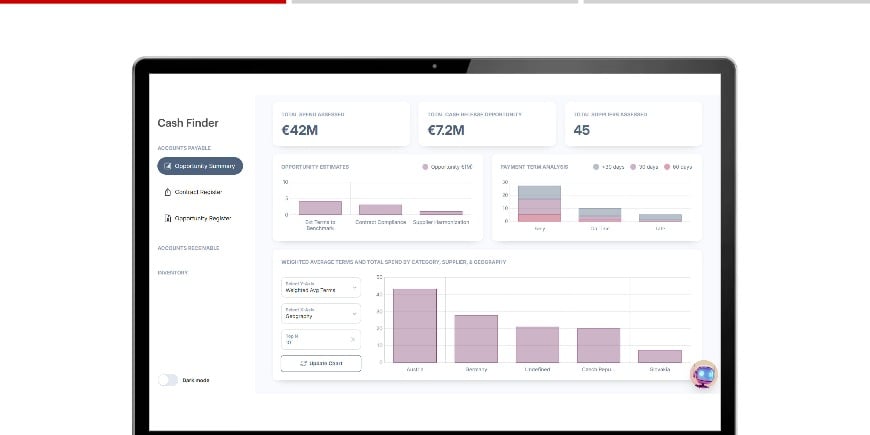Click the Supplier Harmonization bar

441,213
